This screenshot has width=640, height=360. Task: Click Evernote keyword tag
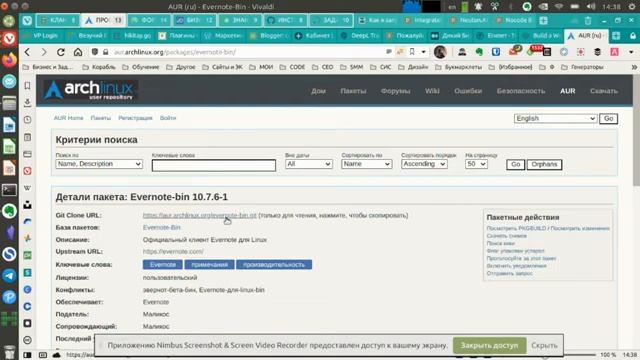click(163, 264)
